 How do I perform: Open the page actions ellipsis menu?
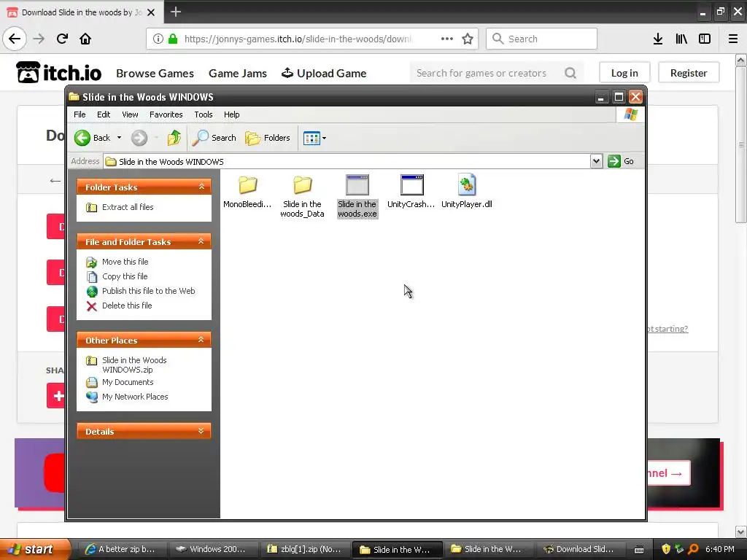click(x=447, y=39)
